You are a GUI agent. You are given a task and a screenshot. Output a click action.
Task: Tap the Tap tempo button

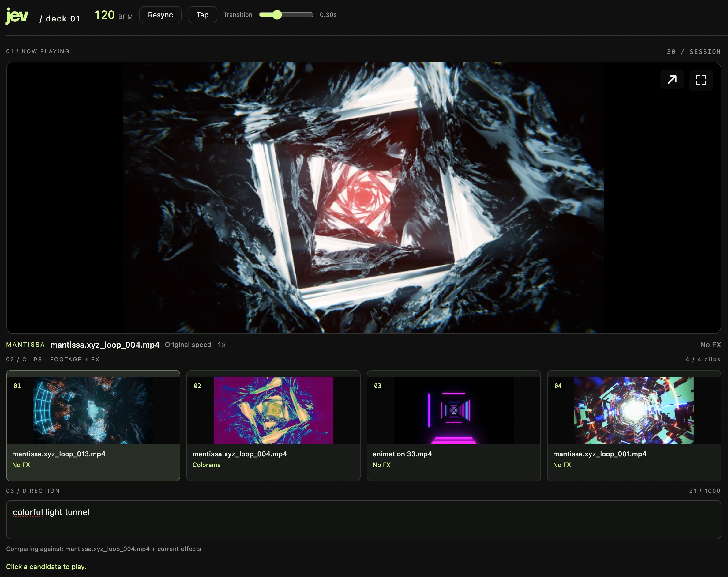[202, 15]
